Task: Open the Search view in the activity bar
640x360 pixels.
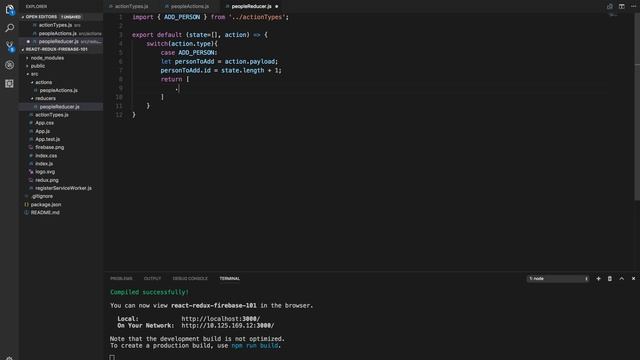Action: [x=9, y=28]
